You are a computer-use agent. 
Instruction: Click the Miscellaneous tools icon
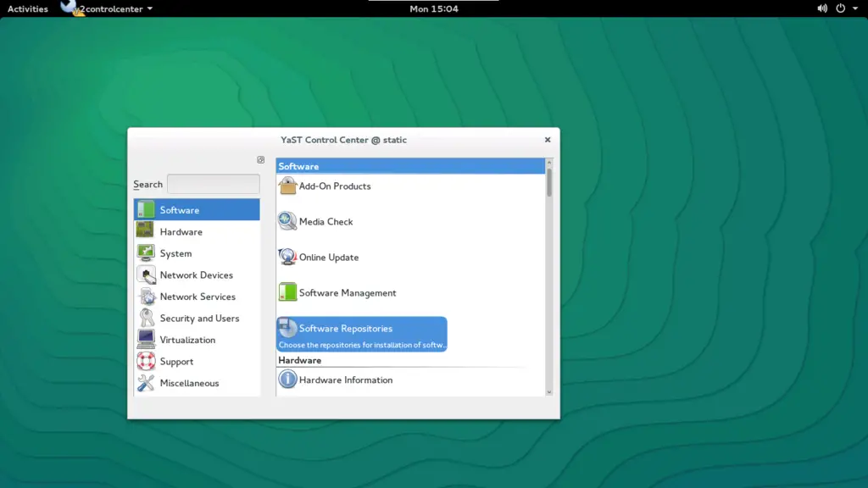tap(146, 382)
